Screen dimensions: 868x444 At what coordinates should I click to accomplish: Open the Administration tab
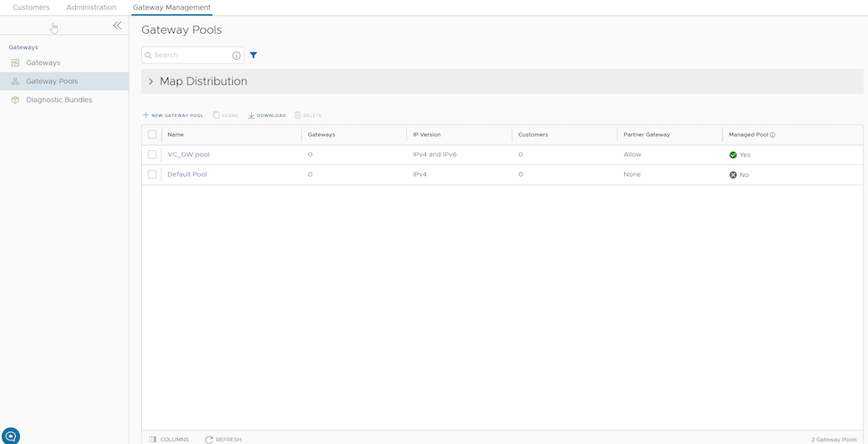point(91,7)
